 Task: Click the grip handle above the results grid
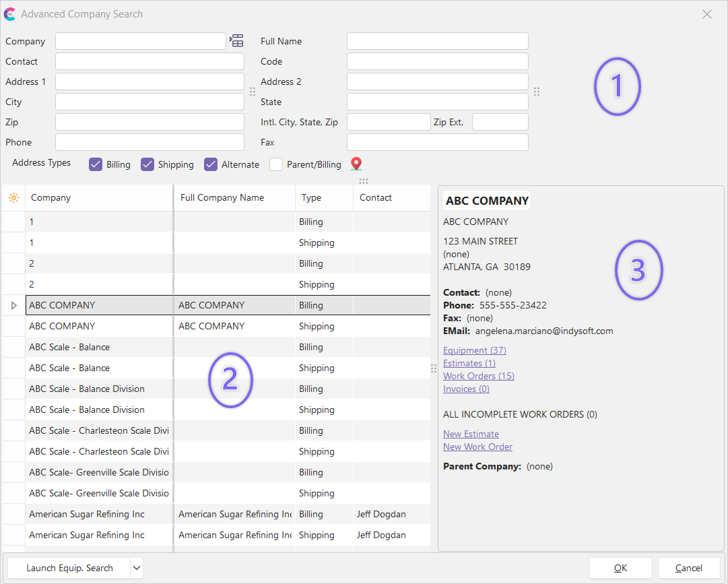click(x=364, y=181)
